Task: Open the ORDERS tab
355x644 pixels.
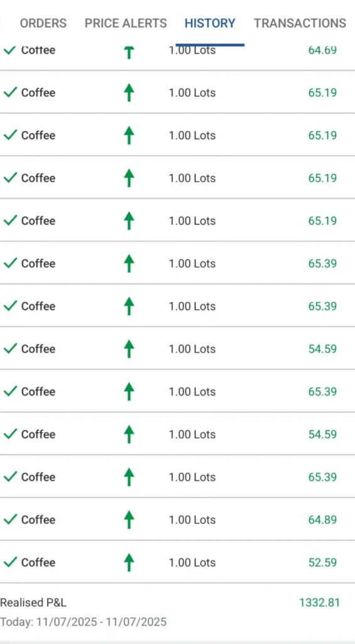Action: (43, 23)
